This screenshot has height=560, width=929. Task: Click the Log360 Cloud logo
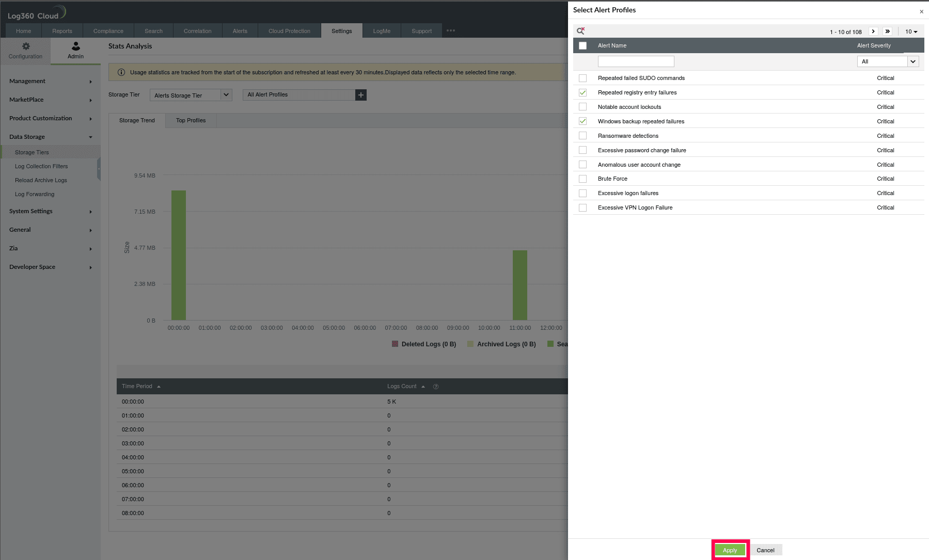[x=36, y=13]
